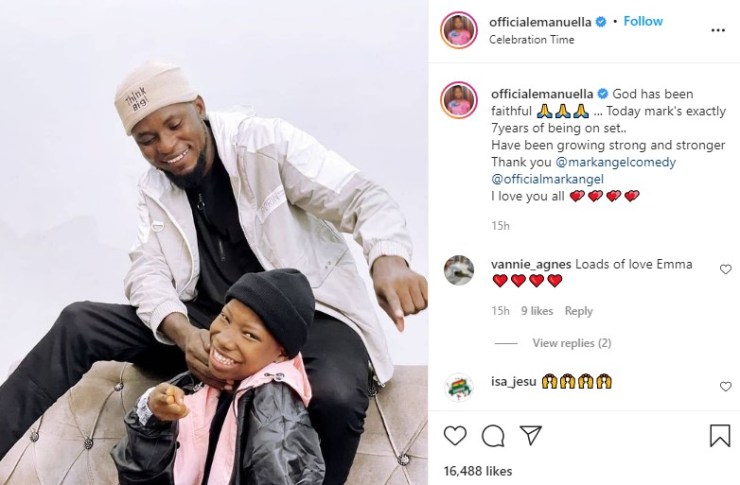
Task: Click the verified badge in the header
Action: [601, 22]
